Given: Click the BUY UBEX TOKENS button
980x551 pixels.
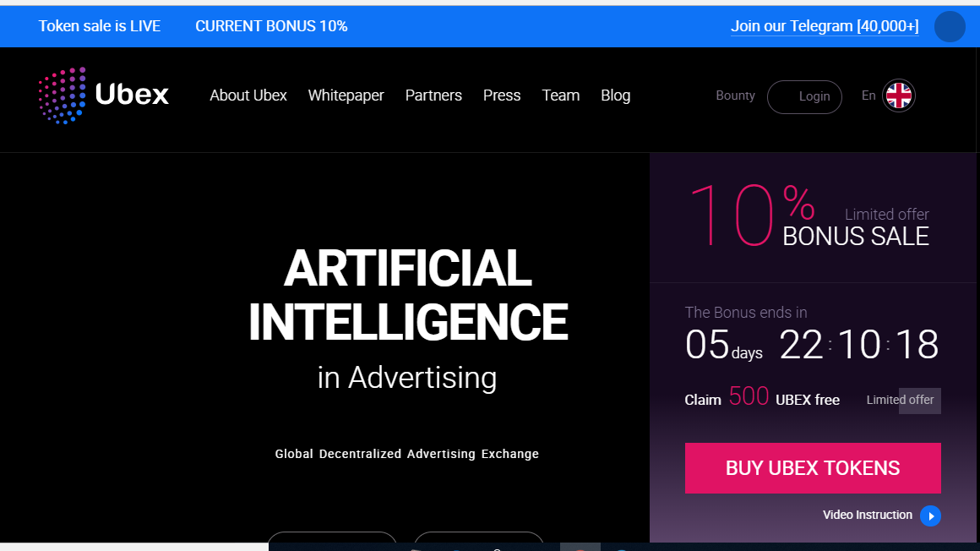Looking at the screenshot, I should [x=813, y=468].
